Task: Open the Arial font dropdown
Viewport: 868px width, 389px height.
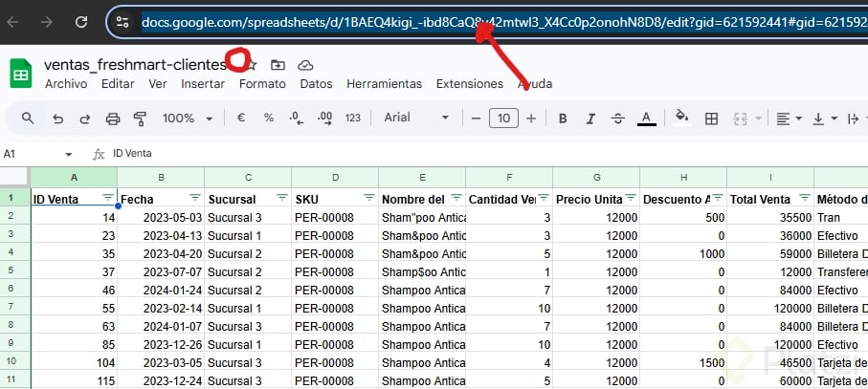Action: (x=416, y=118)
